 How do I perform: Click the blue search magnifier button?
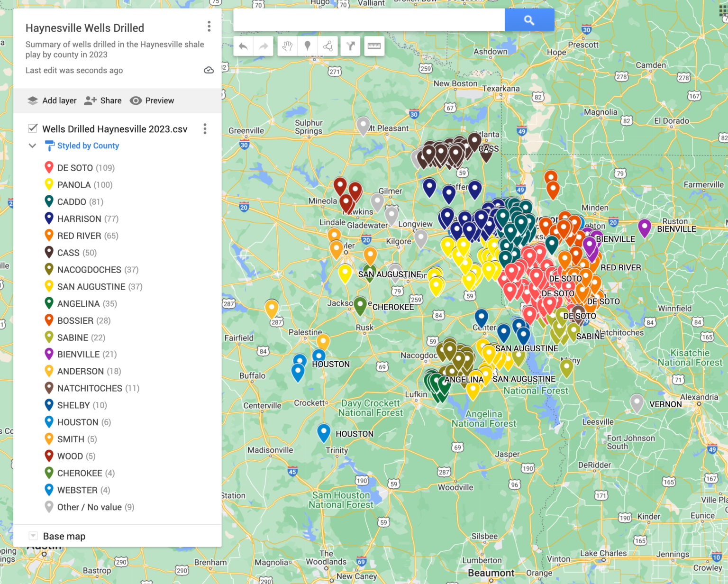point(529,19)
